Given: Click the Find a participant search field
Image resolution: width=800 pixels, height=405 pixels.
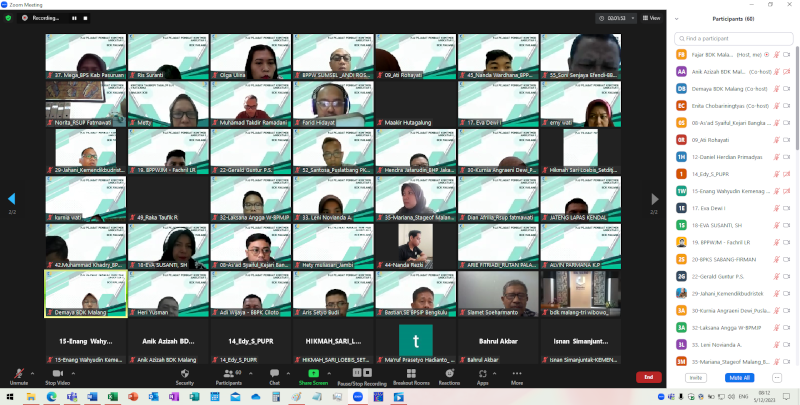Looking at the screenshot, I should click(735, 38).
